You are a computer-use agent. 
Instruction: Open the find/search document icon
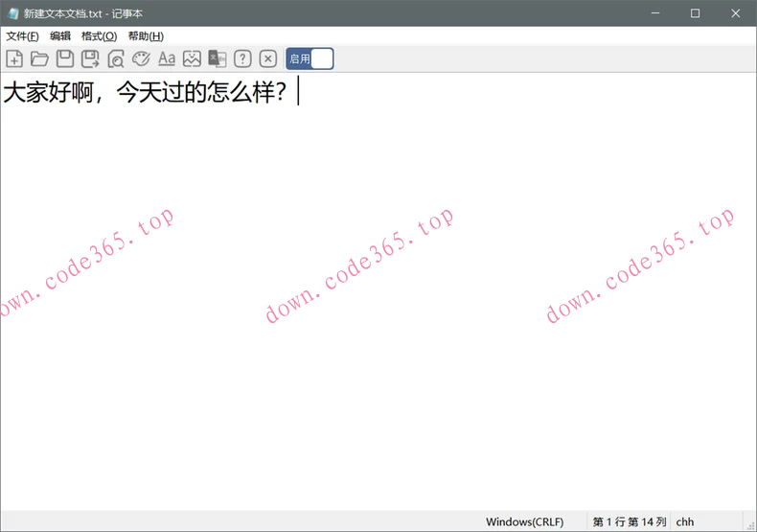[116, 58]
